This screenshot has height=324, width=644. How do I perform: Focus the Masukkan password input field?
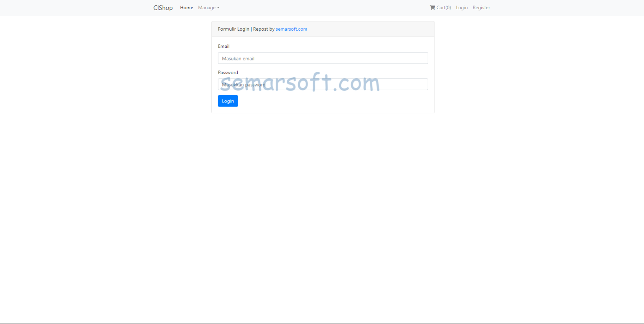[323, 84]
